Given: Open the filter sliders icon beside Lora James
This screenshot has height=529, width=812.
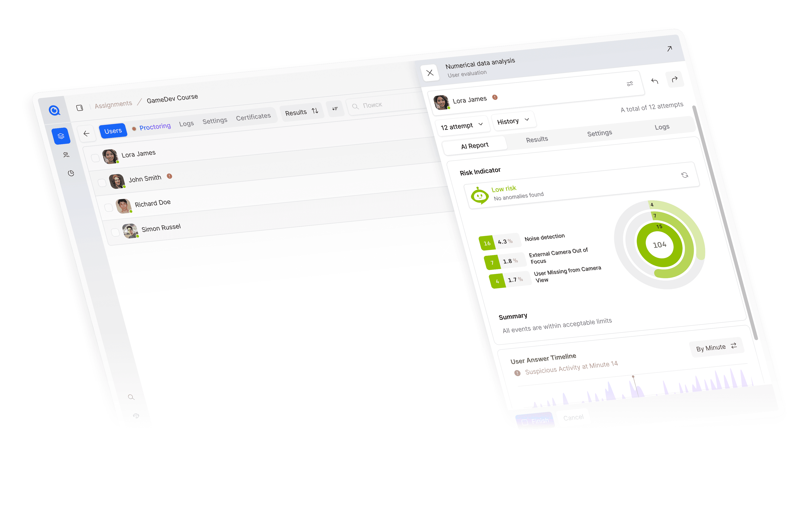Looking at the screenshot, I should click(630, 84).
